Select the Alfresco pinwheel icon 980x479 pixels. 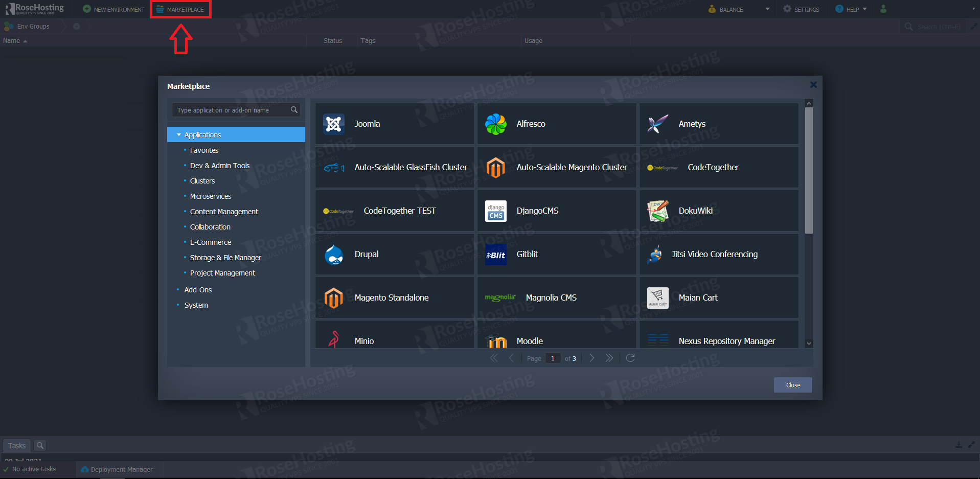click(x=496, y=124)
